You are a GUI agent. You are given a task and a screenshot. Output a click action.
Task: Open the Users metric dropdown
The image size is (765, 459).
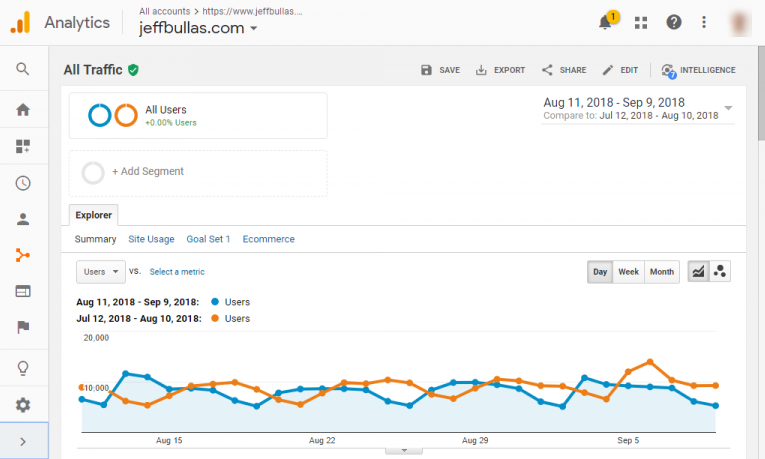coord(101,272)
